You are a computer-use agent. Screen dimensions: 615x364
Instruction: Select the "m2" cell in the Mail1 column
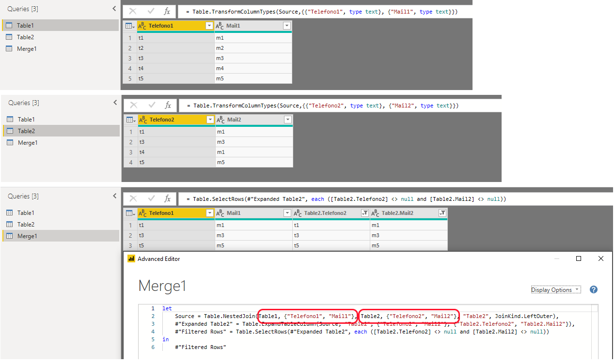pyautogui.click(x=253, y=48)
